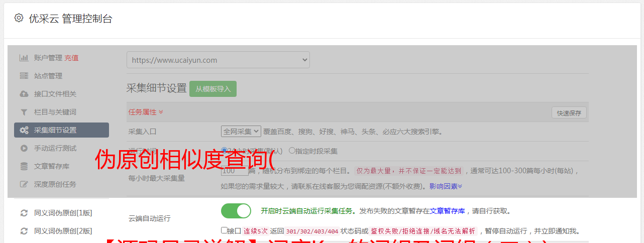Check the 接口 连续5次 checkbox
644x243 pixels.
click(225, 230)
